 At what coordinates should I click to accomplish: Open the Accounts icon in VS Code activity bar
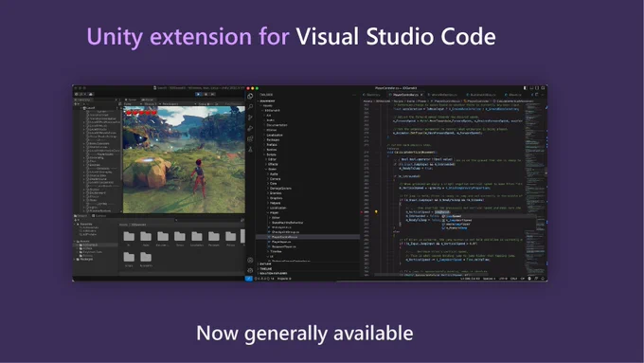250,261
